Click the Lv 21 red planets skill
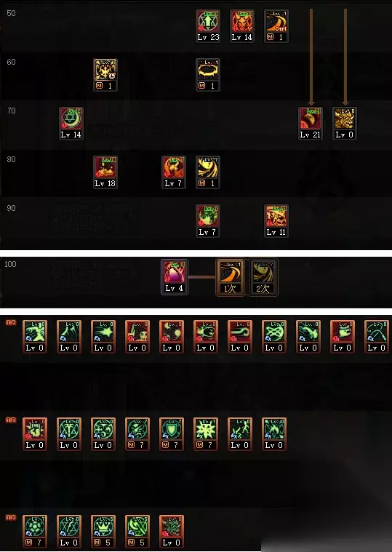The height and width of the screenshot is (552, 392). point(311,124)
